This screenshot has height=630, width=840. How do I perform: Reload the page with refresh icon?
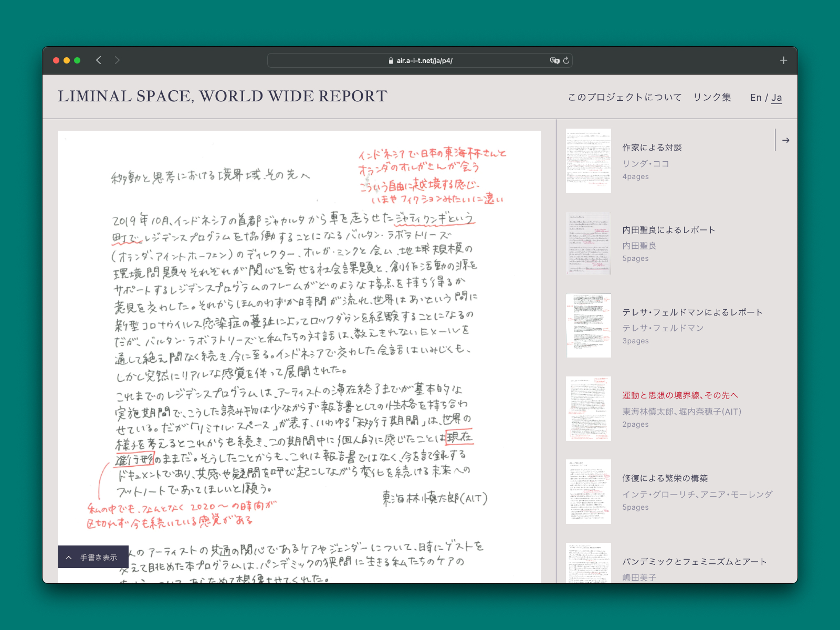(x=566, y=60)
